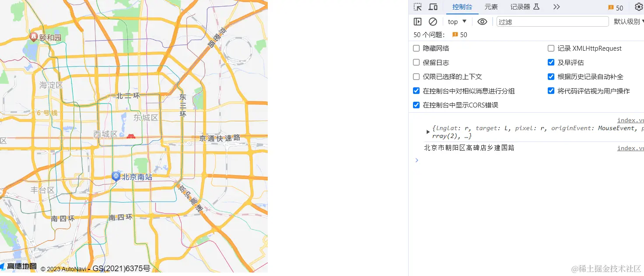644x276 pixels.
Task: Check 仅限已选择的上下文 option
Action: coord(416,76)
